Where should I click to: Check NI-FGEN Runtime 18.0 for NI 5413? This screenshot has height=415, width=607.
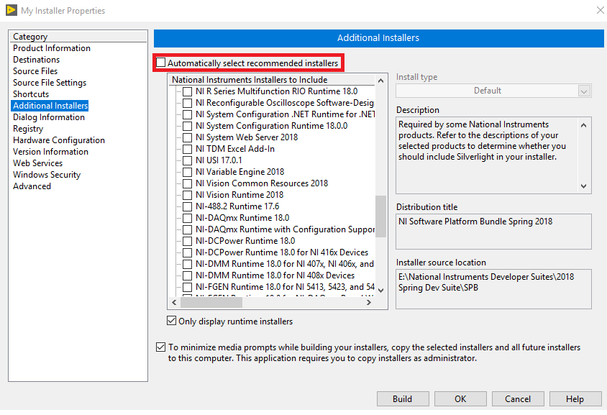pyautogui.click(x=187, y=287)
